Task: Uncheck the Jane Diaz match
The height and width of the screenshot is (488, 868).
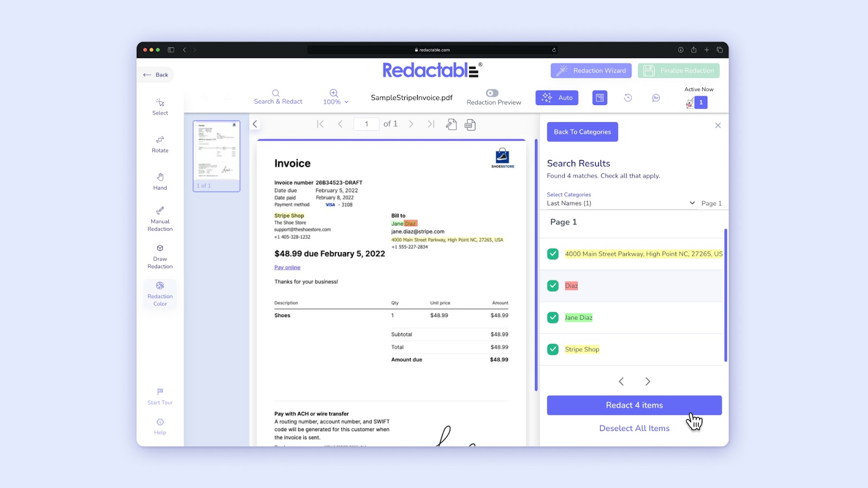Action: tap(553, 318)
